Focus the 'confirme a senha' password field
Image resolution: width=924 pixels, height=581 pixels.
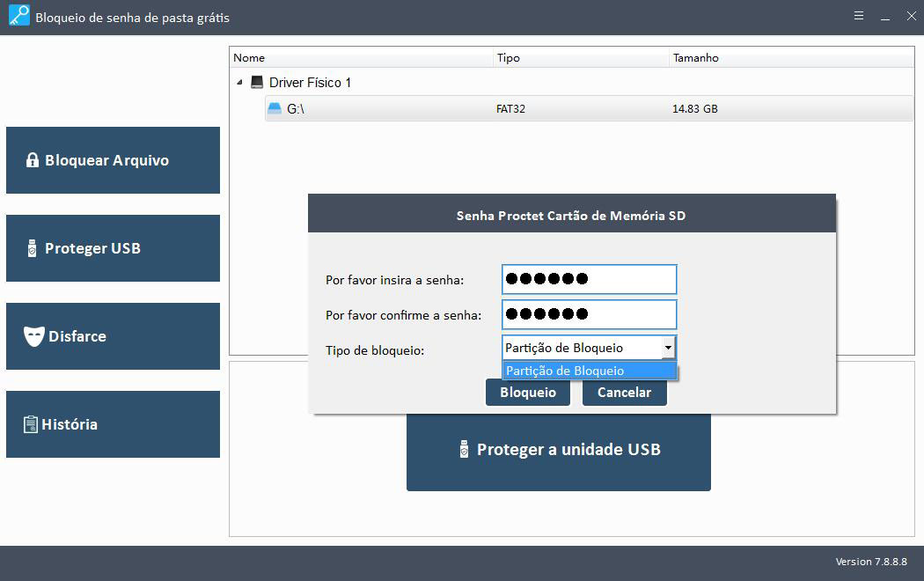pos(589,314)
